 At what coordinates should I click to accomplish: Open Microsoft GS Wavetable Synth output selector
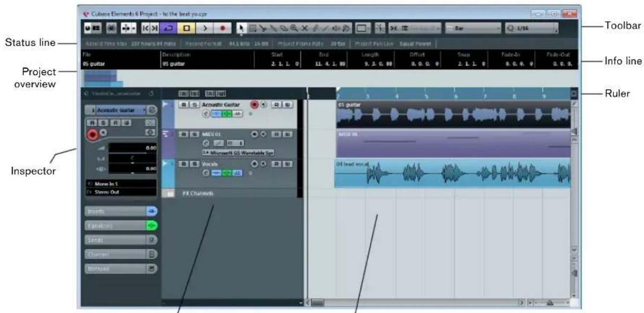[x=238, y=152]
